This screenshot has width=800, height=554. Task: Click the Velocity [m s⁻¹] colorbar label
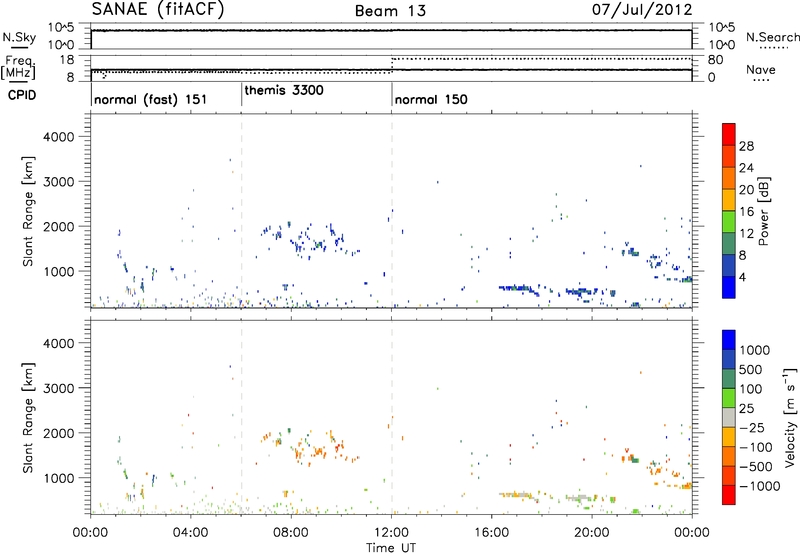tap(790, 417)
